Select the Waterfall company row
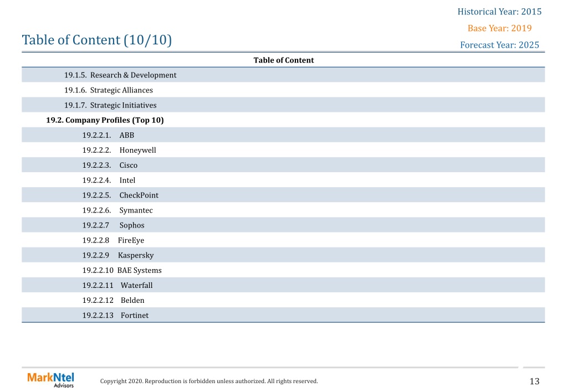The height and width of the screenshot is (392, 567). click(284, 285)
